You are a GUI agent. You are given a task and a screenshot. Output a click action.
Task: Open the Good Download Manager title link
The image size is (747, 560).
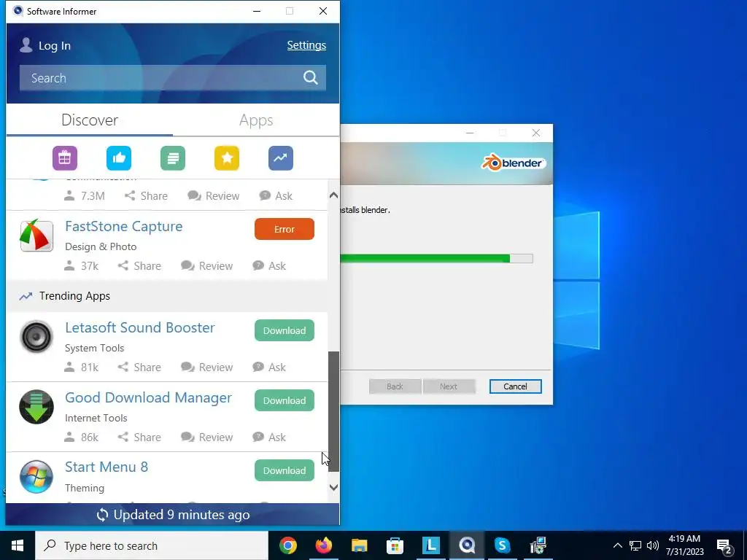tap(148, 397)
